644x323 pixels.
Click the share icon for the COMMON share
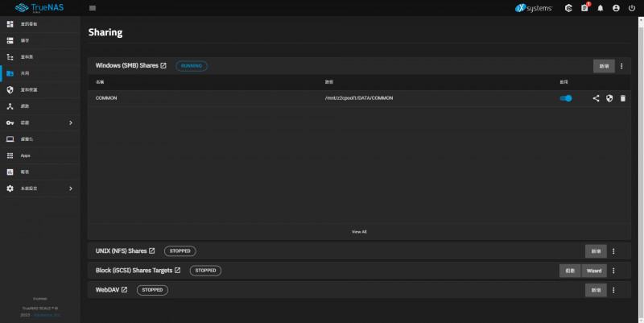pyautogui.click(x=597, y=98)
